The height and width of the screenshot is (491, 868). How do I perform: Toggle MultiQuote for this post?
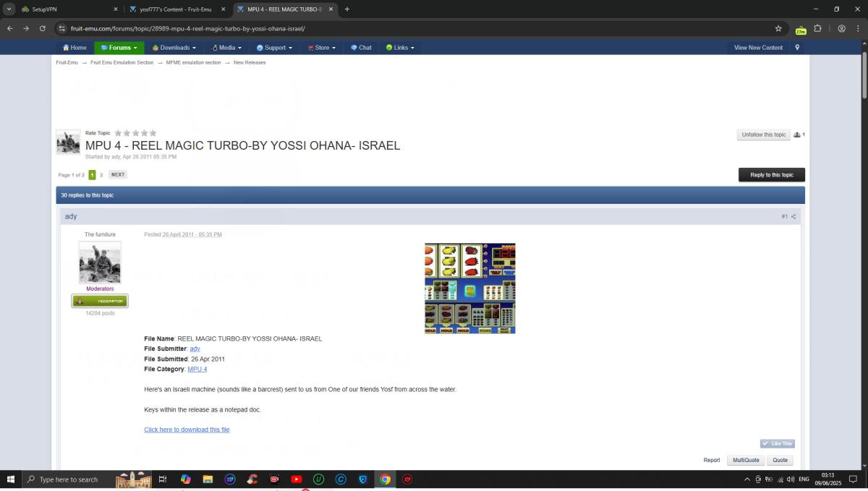point(746,460)
